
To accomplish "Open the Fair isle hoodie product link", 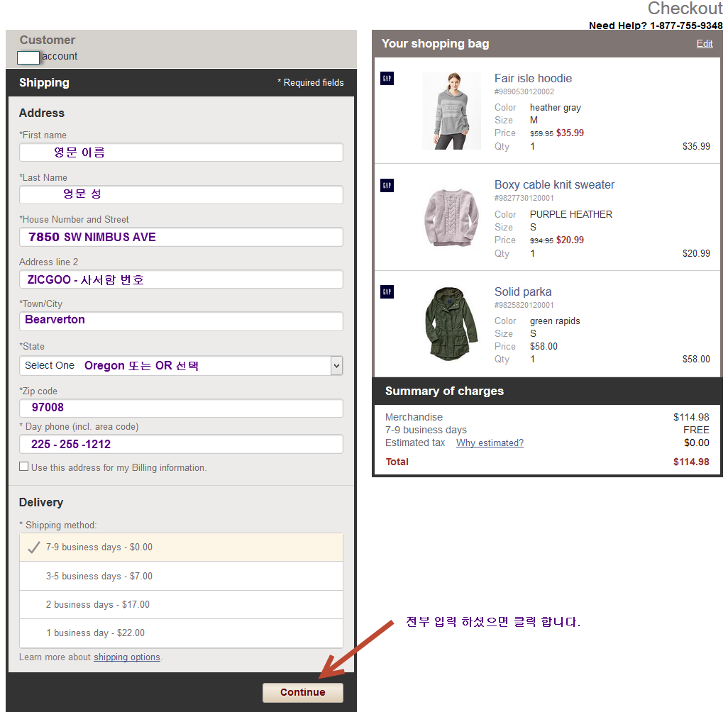I will [x=533, y=79].
